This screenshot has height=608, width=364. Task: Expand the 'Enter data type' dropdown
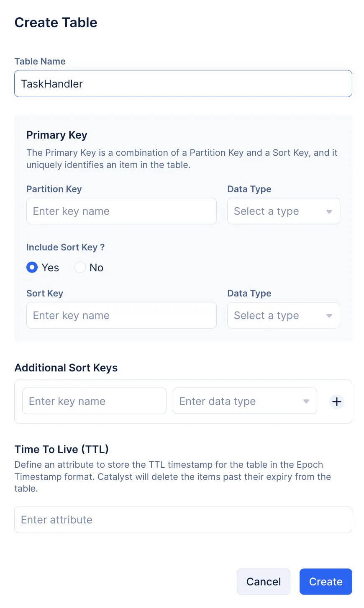click(x=238, y=402)
